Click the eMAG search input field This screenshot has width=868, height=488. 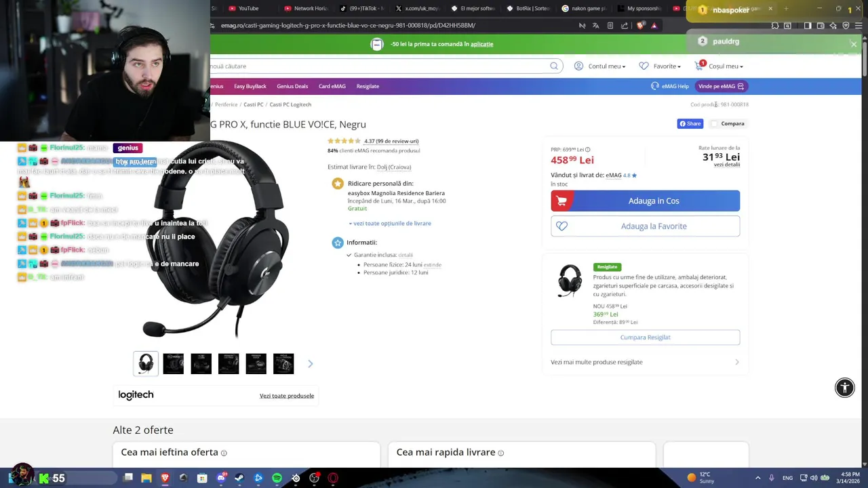point(380,66)
